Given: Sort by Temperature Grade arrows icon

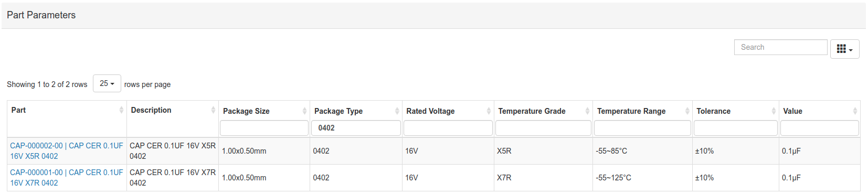Looking at the screenshot, I should click(x=587, y=111).
